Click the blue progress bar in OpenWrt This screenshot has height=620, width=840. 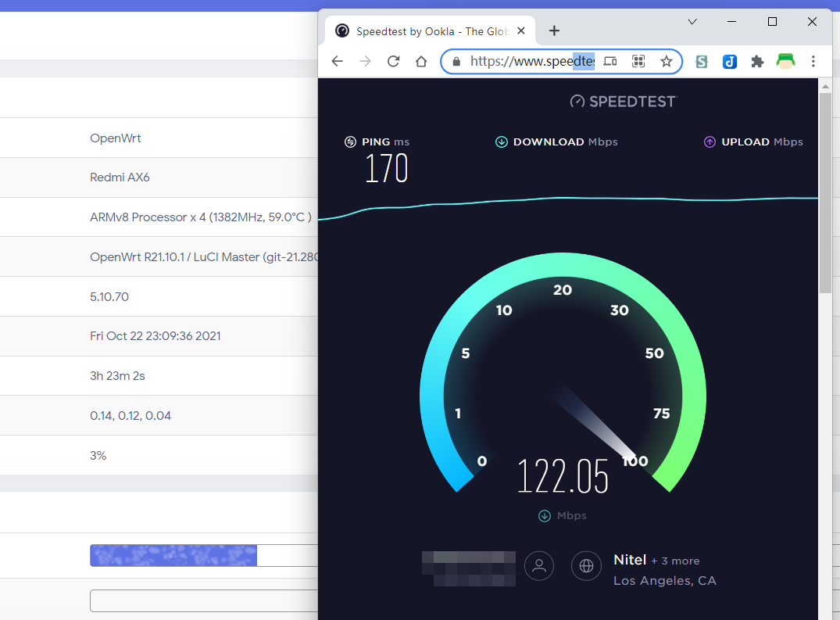coord(173,555)
